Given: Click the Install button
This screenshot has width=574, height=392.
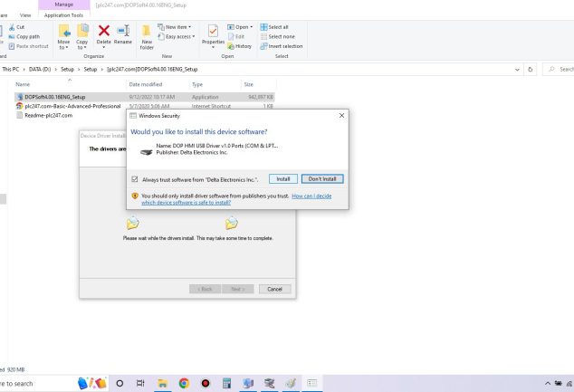Looking at the screenshot, I should 283,179.
